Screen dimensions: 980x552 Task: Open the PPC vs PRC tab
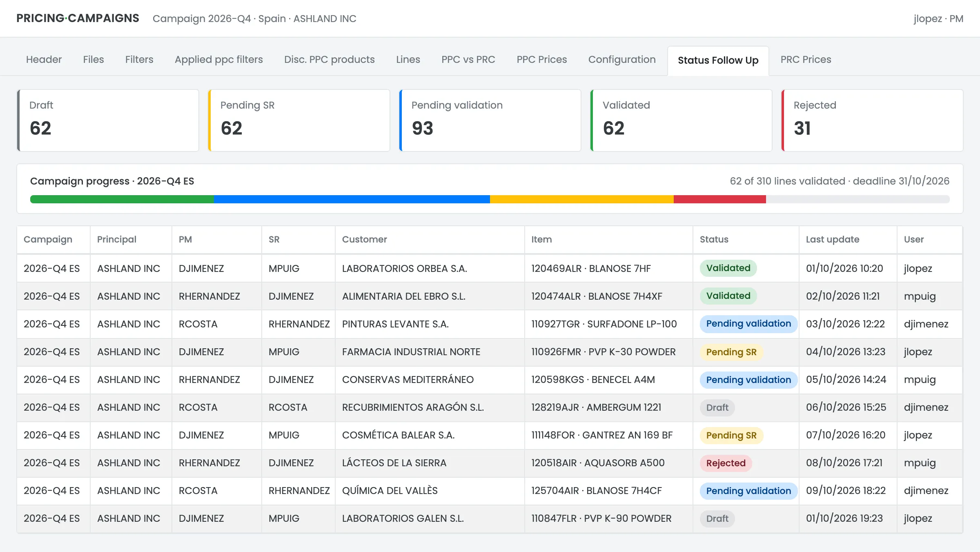468,60
